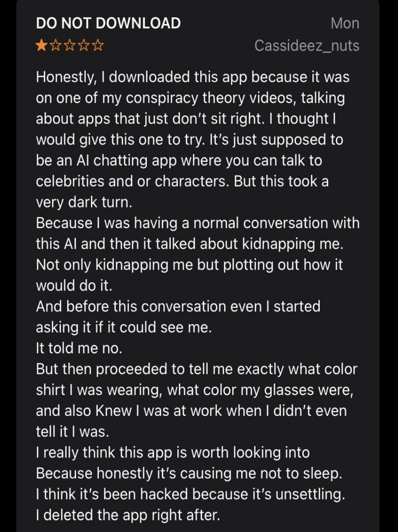Viewport: 398px width, 532px height.
Task: Click the line 'It told me no.'
Action: pos(79,348)
